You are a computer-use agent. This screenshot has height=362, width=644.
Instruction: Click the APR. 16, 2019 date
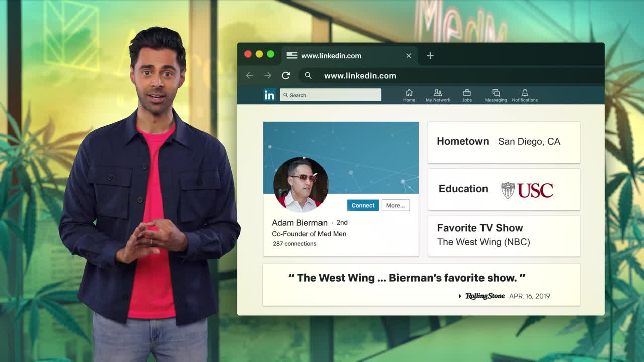[529, 296]
